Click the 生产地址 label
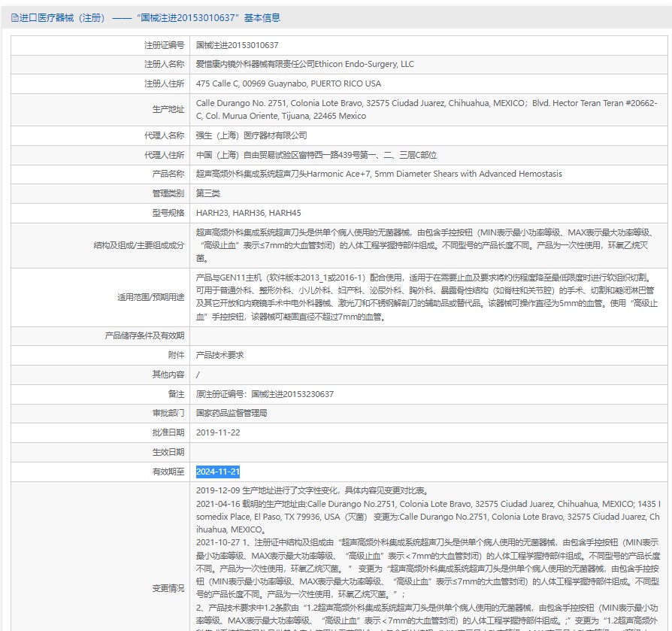Image resolution: width=672 pixels, height=631 pixels. tap(168, 110)
